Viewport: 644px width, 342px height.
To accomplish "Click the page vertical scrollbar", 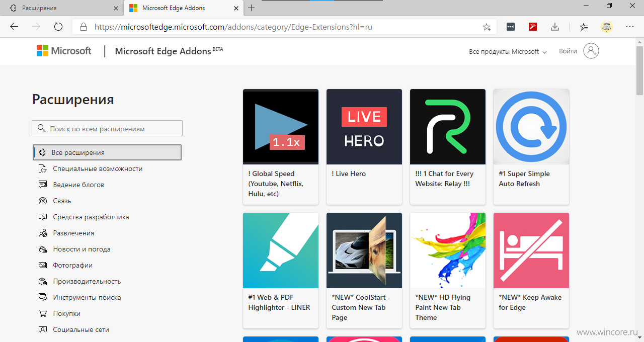I will 639,70.
